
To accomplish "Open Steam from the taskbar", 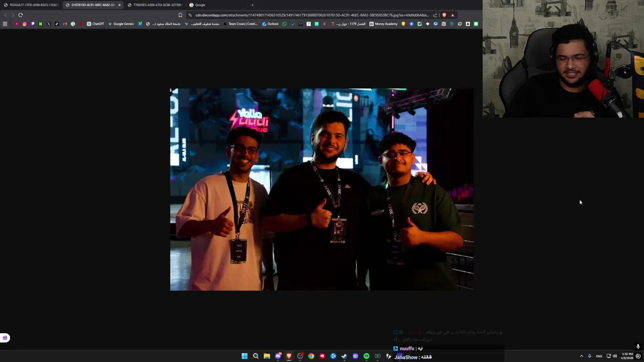I will (344, 356).
